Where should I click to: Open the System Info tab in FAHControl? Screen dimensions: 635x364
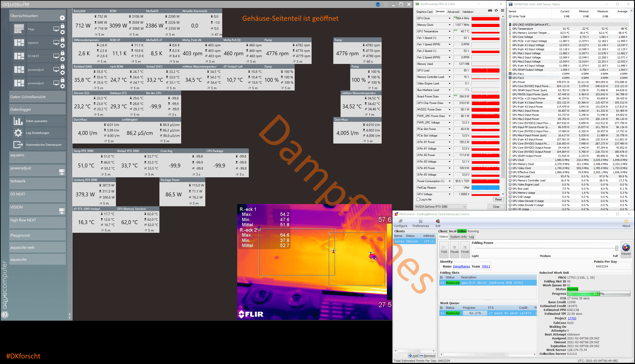[x=458, y=237]
